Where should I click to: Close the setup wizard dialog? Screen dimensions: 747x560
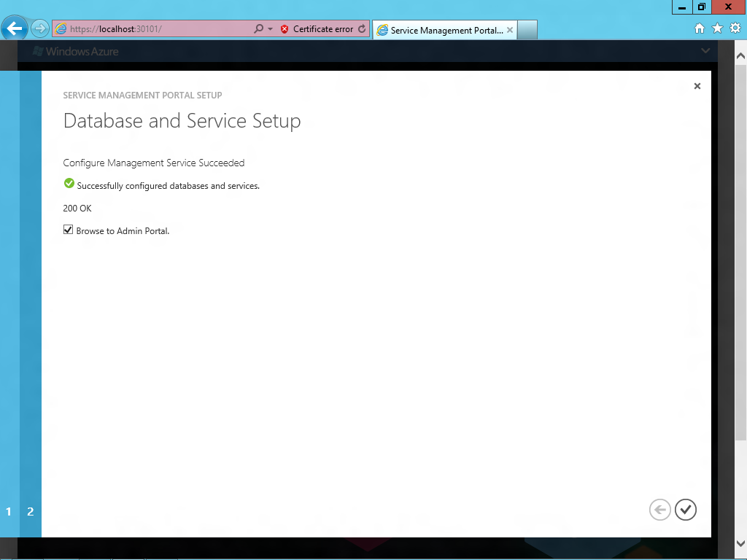(x=697, y=86)
